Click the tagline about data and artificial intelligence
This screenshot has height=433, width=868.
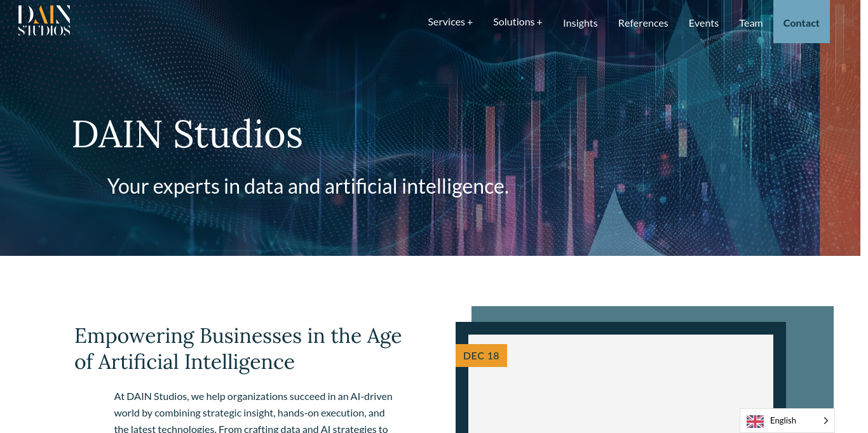click(x=308, y=186)
